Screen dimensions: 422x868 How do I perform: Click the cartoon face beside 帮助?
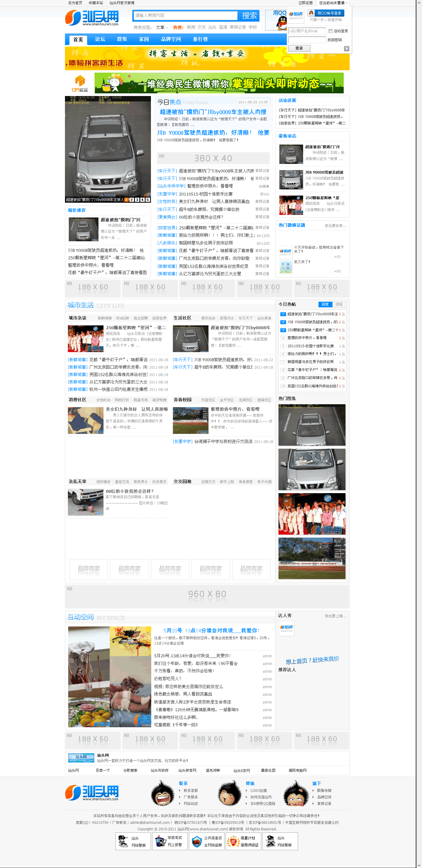pos(230,793)
